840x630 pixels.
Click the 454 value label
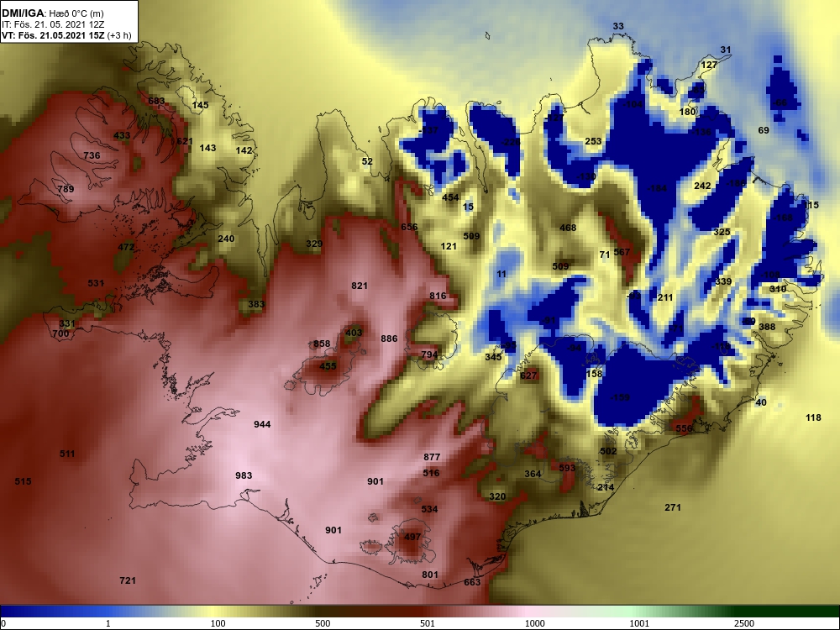coord(450,197)
